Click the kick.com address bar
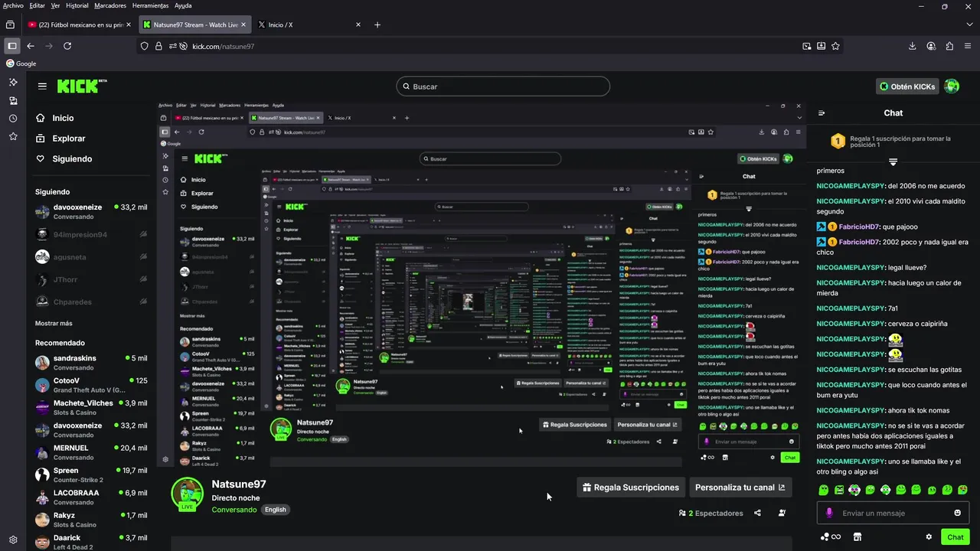Screen dimensions: 980x551 point(490,46)
